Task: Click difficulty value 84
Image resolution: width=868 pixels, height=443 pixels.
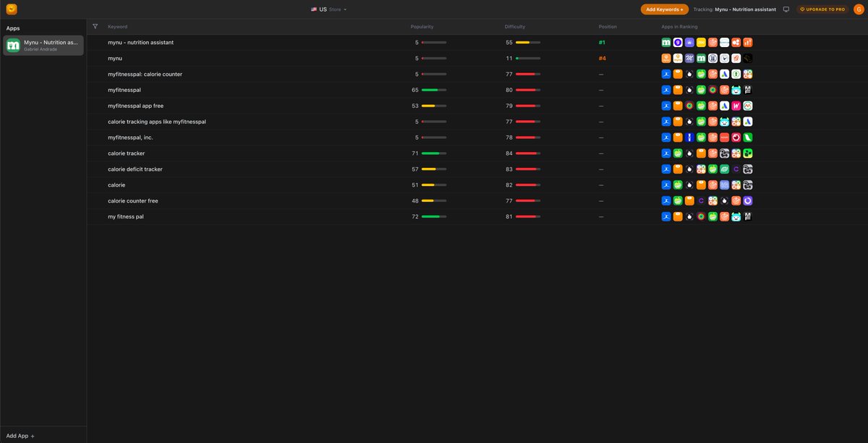Action: click(509, 153)
